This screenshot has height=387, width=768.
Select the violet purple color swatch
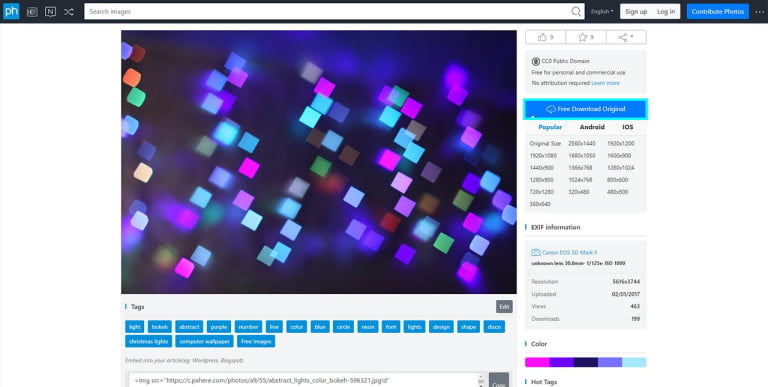561,363
